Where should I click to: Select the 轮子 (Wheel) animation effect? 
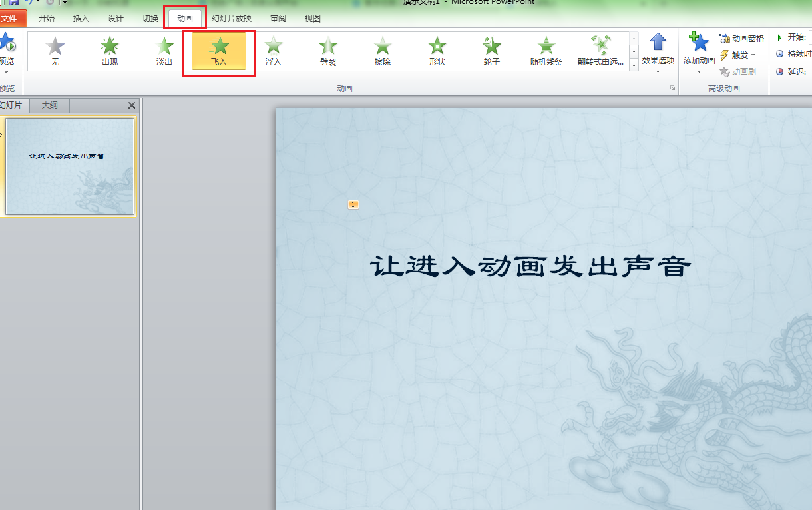pos(491,51)
